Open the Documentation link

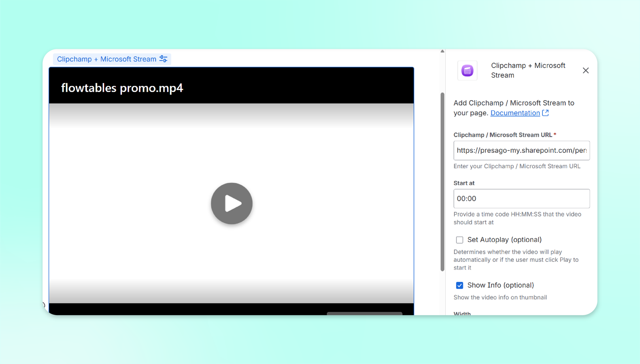pyautogui.click(x=515, y=113)
